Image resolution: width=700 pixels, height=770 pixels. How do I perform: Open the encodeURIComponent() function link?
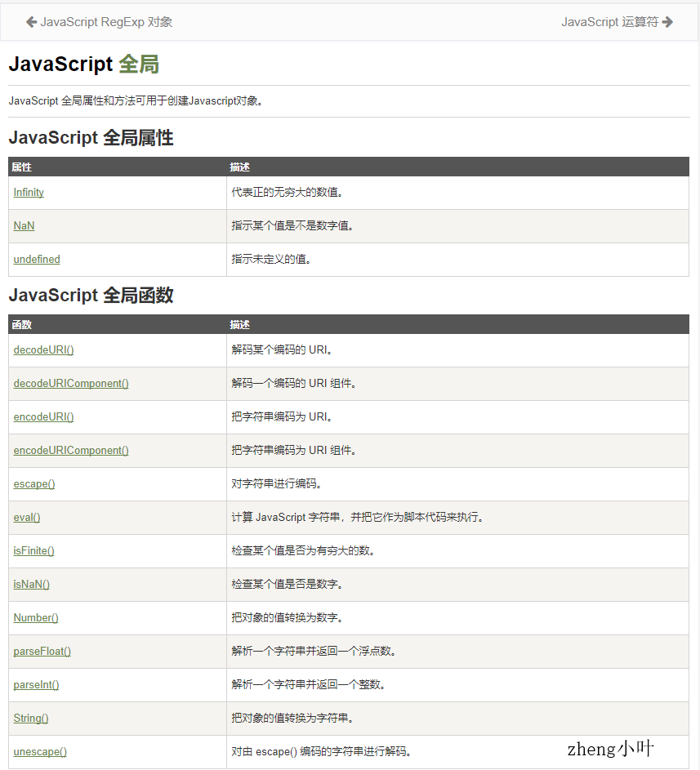(x=71, y=450)
